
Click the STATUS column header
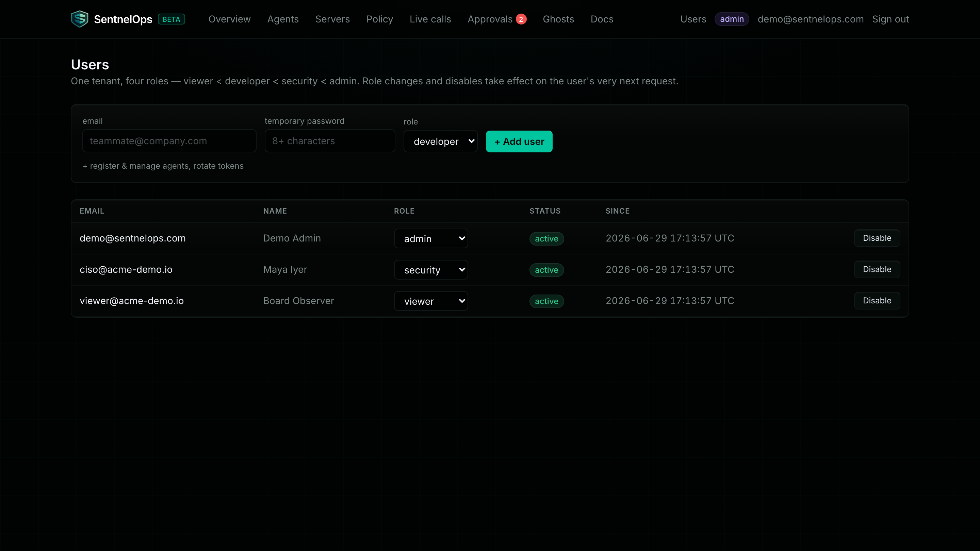[x=545, y=211]
